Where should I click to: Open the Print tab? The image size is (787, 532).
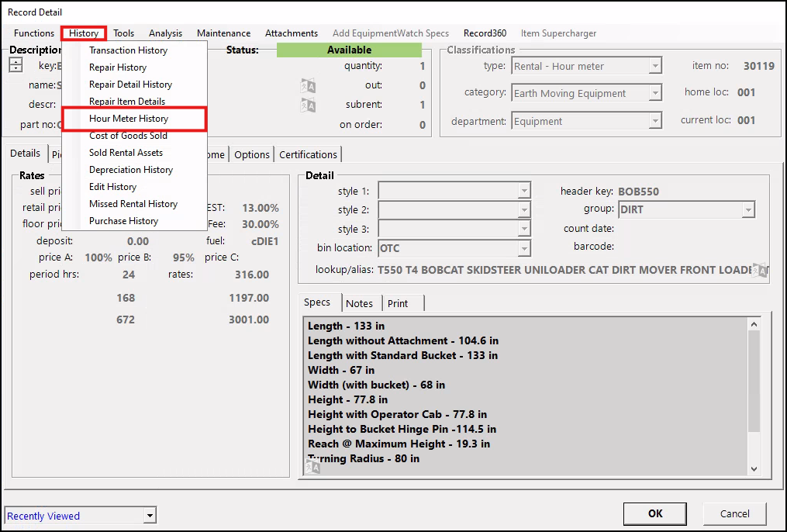(x=398, y=303)
